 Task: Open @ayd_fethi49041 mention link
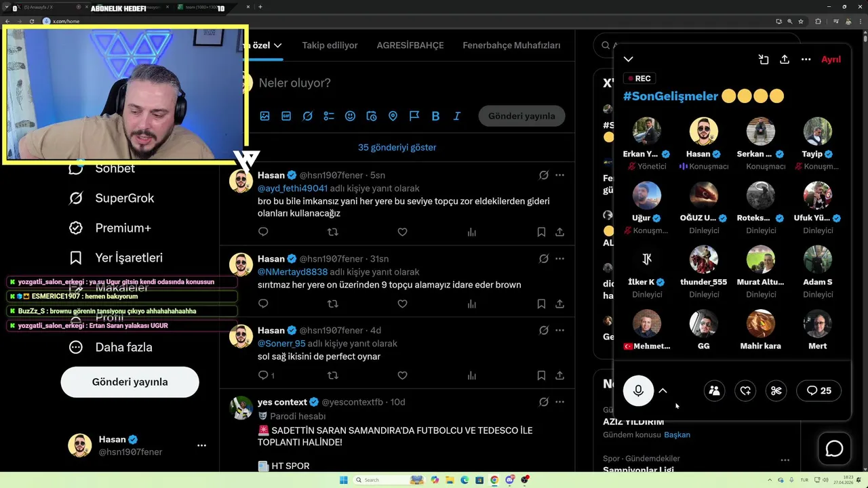click(x=292, y=188)
